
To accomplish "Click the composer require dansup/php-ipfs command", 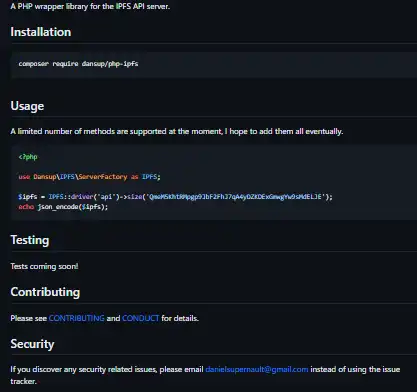I will (x=78, y=64).
